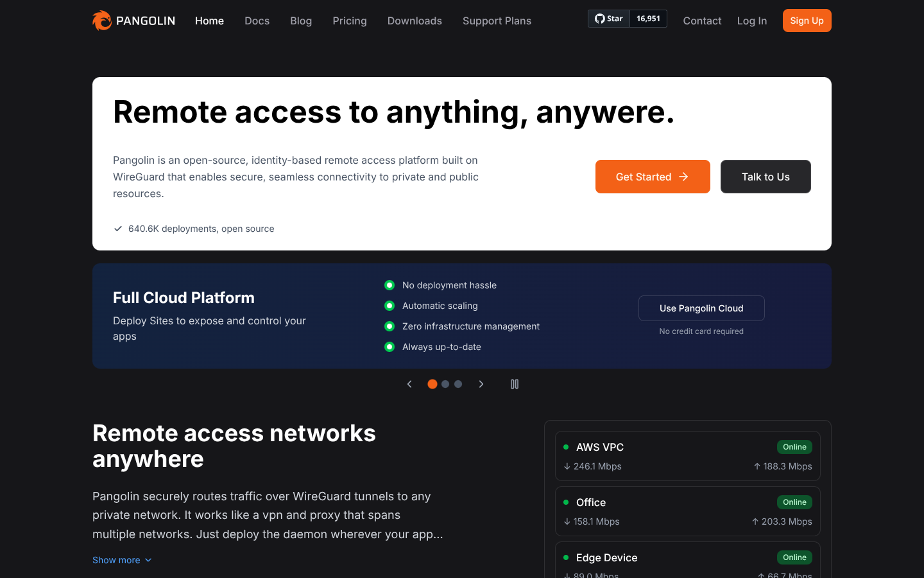Viewport: 924px width, 578px height.
Task: Select the third carousel dot
Action: tap(458, 384)
